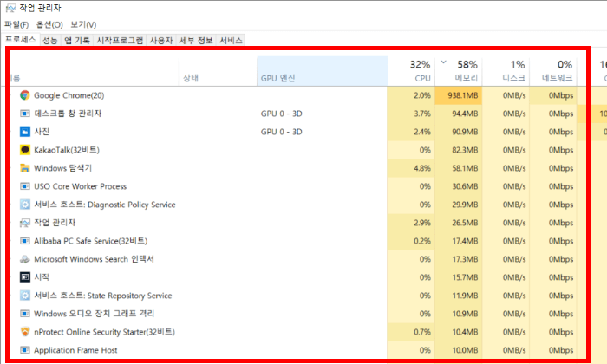Click the 데스크톱 창 관리자 process icon

tap(25, 114)
